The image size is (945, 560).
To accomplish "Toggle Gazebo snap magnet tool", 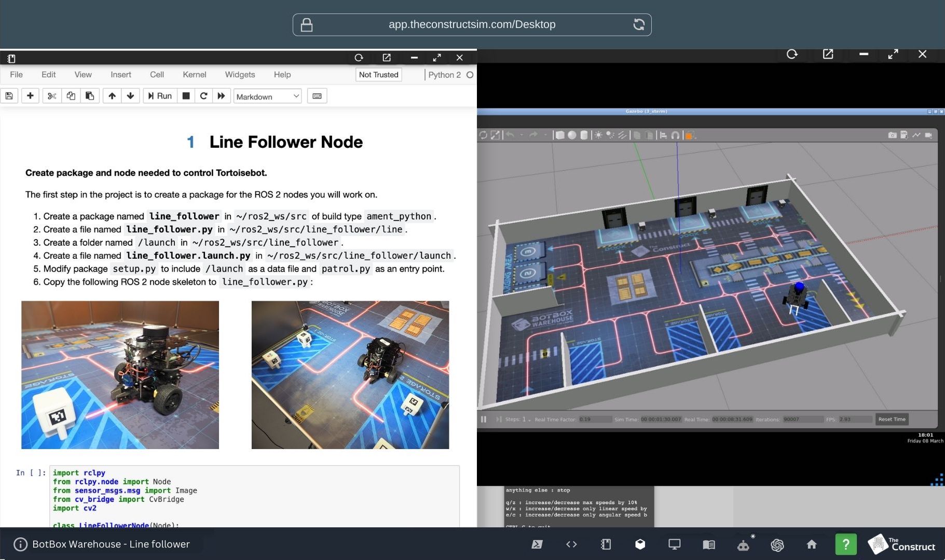I will (x=675, y=135).
